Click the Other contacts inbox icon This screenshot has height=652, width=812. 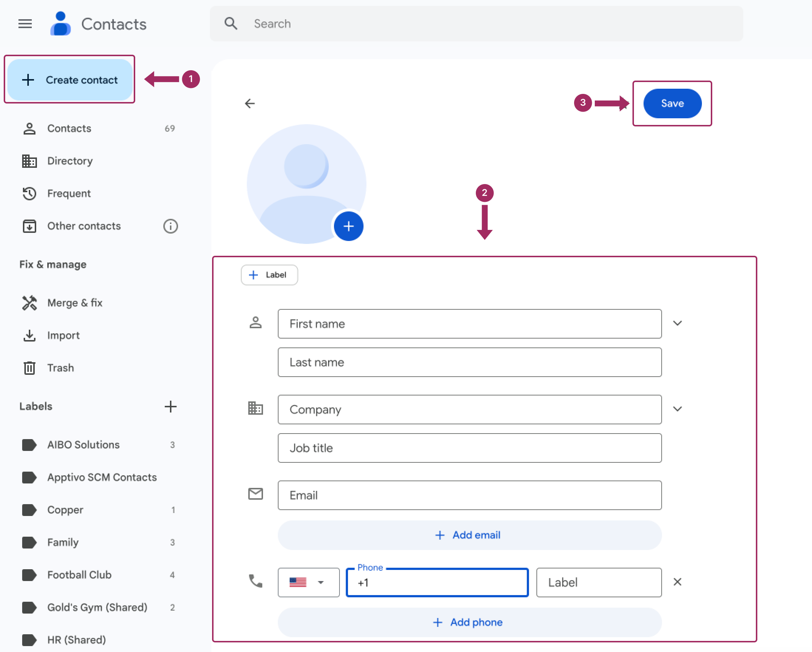[x=30, y=226]
